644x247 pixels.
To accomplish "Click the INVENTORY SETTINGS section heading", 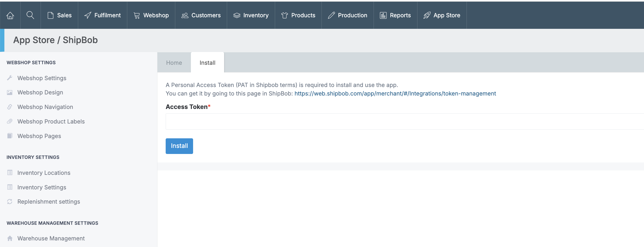I will coord(33,157).
